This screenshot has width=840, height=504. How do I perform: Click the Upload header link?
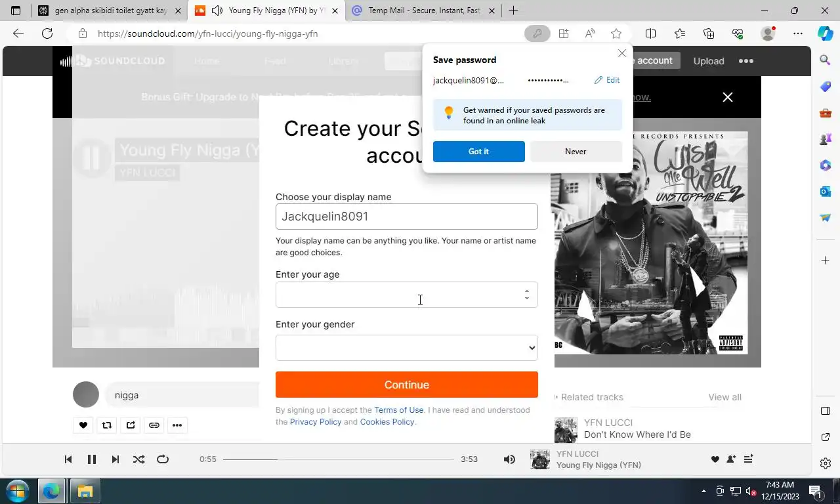709,61
